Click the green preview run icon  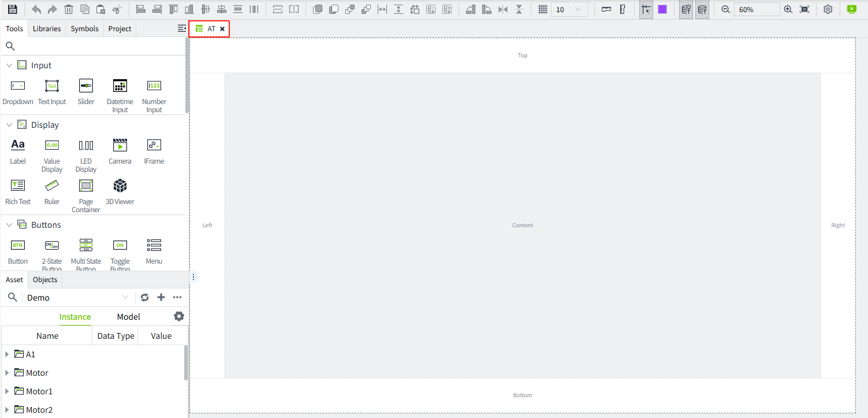[851, 9]
